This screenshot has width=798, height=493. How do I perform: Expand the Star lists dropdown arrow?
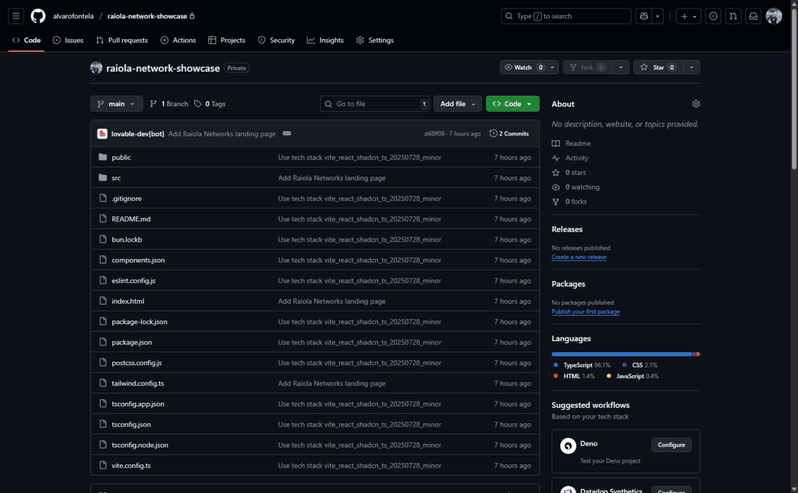pyautogui.click(x=691, y=67)
